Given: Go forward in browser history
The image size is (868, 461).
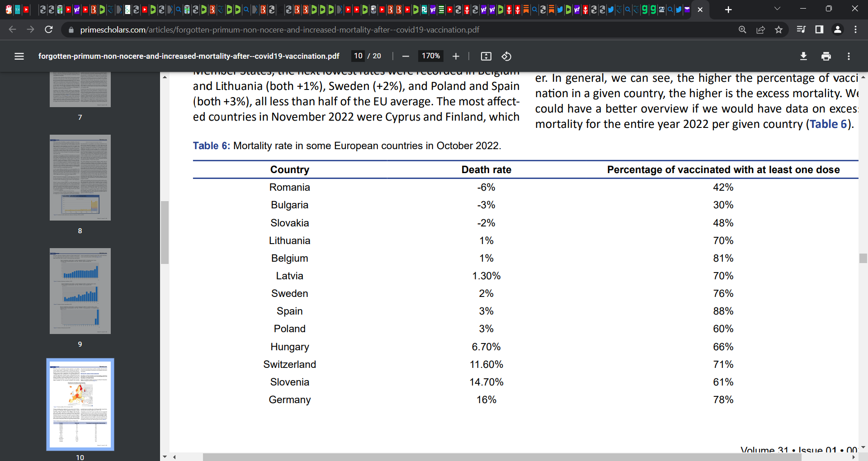Looking at the screenshot, I should coord(30,29).
